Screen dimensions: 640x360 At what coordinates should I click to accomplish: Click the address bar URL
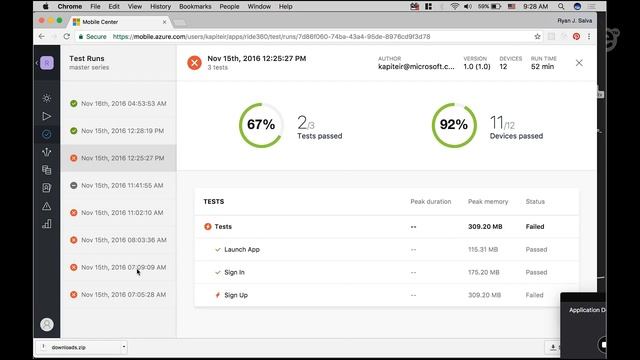click(x=271, y=36)
